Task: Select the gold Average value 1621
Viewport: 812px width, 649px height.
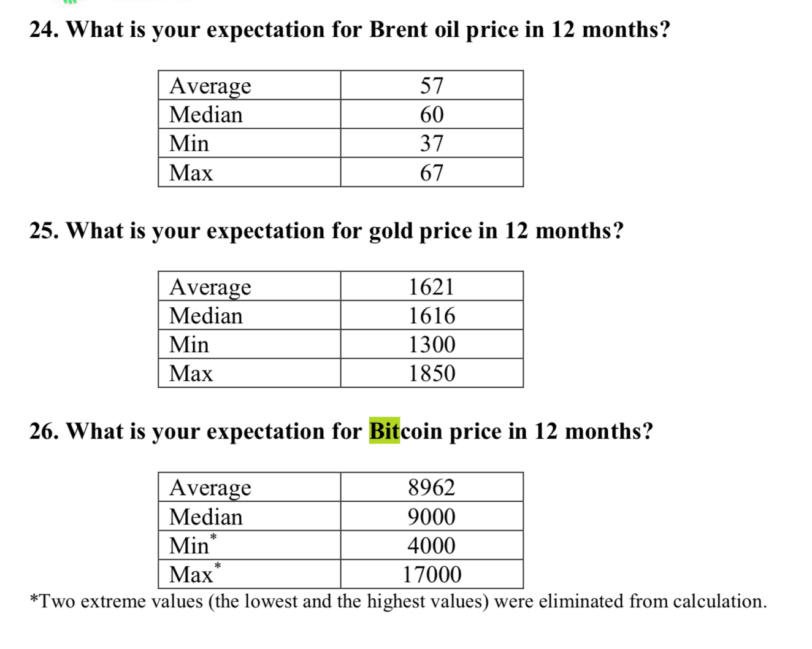Action: tap(432, 286)
